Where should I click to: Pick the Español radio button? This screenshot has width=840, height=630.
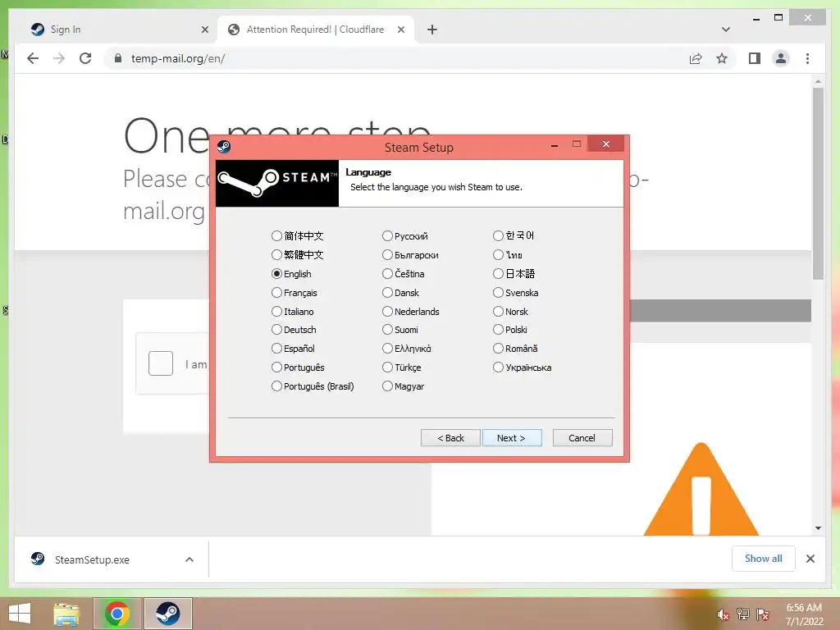point(276,348)
